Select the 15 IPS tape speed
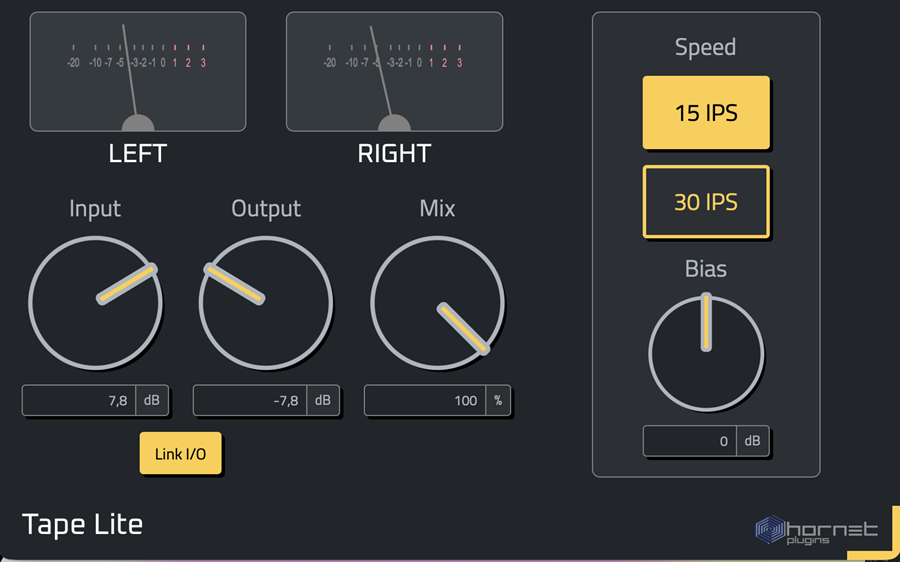The image size is (900, 562). (x=705, y=113)
